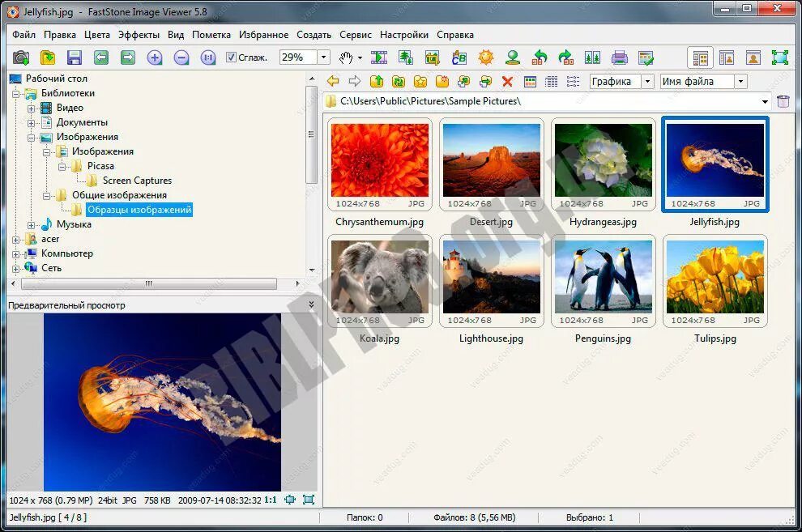Open the Настройки menu
This screenshot has width=802, height=532.
(x=404, y=35)
